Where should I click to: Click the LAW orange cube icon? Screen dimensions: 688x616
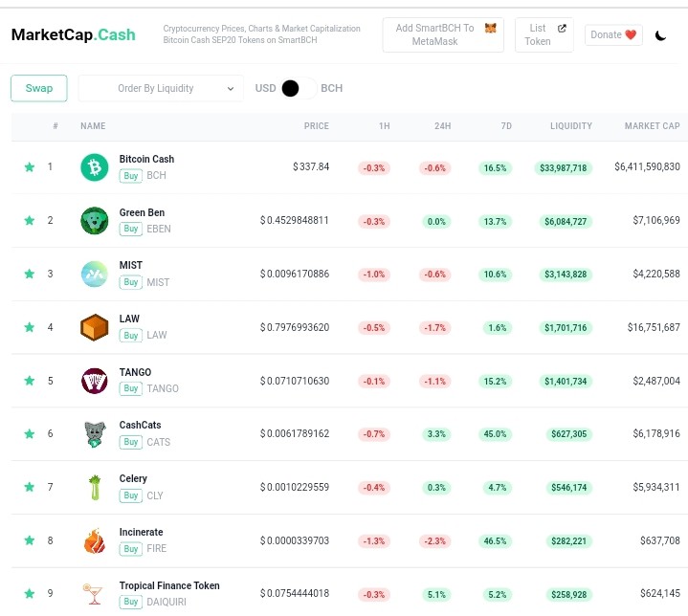(95, 327)
